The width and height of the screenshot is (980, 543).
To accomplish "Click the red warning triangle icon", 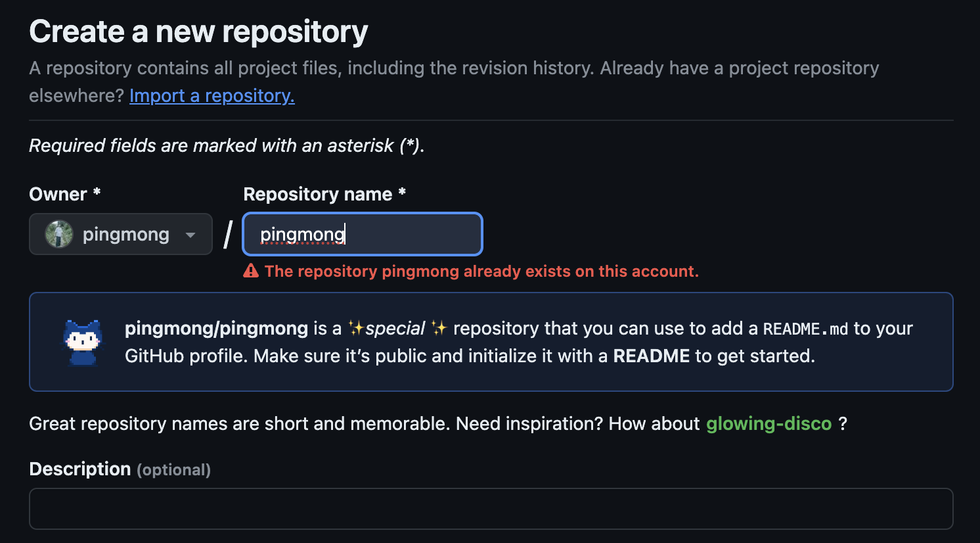I will tap(251, 271).
